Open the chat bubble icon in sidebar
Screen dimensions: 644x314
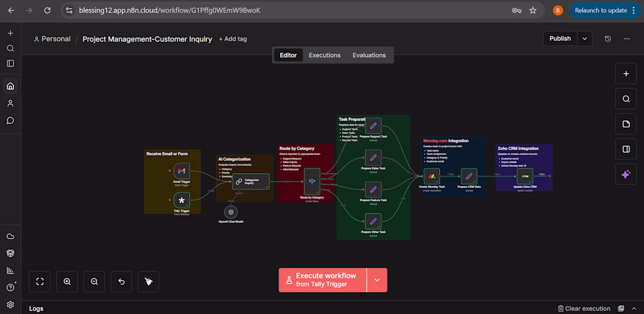[x=11, y=120]
